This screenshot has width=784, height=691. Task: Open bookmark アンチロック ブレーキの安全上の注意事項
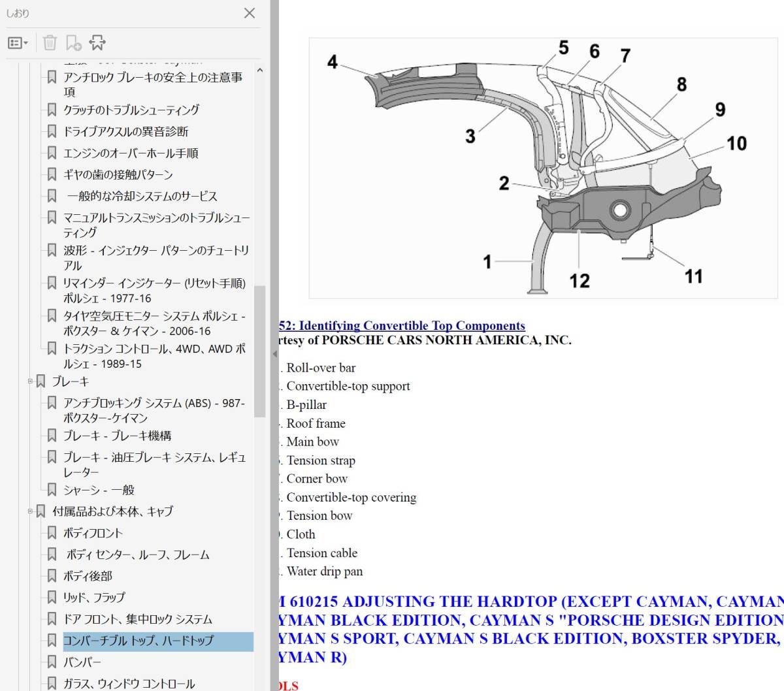[x=153, y=84]
